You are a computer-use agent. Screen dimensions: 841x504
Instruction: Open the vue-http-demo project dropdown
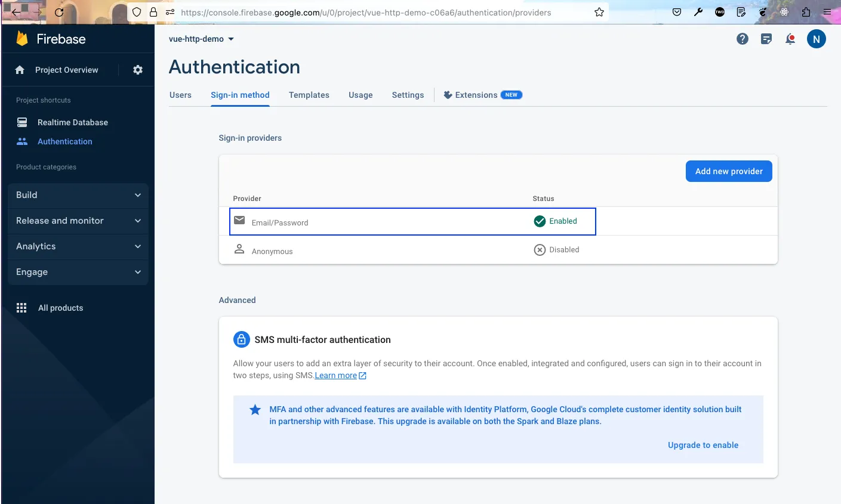(202, 39)
